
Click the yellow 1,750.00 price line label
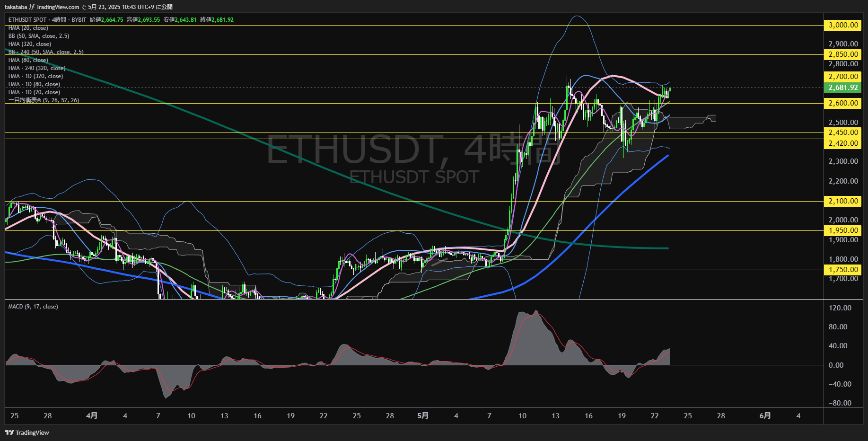click(x=843, y=270)
